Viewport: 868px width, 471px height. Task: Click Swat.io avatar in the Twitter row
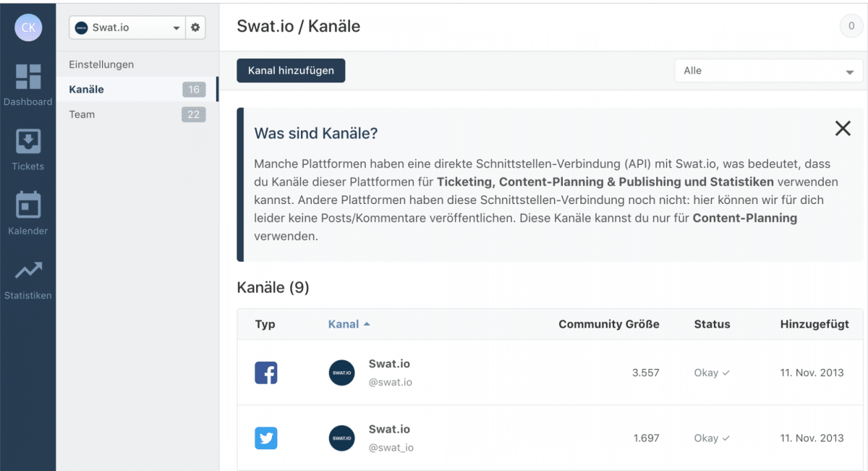[341, 438]
